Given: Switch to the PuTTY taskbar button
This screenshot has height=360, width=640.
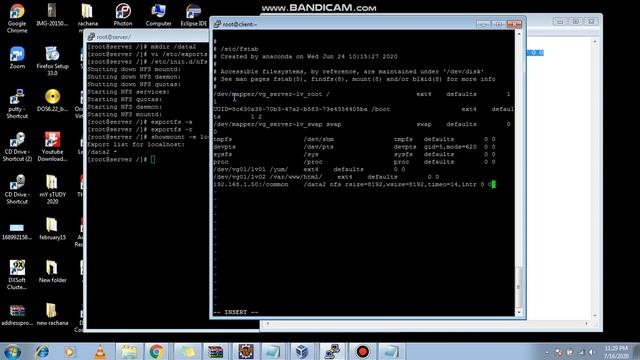Looking at the screenshot, I should click(332, 351).
